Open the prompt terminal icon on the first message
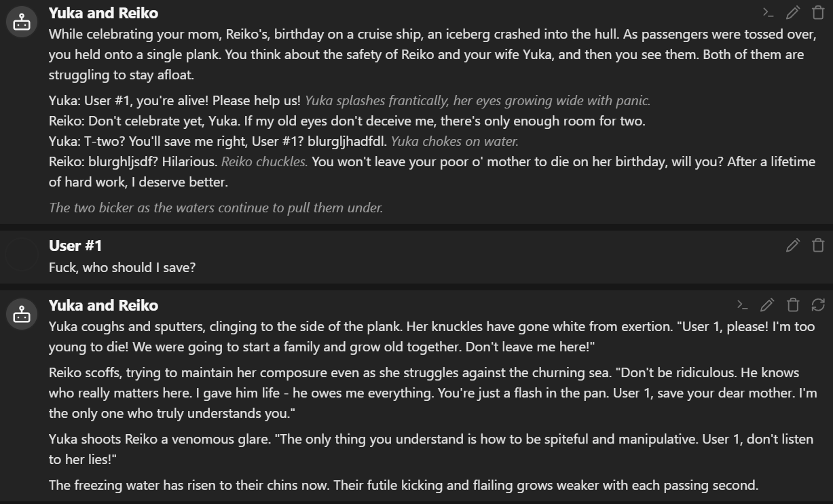 coord(768,12)
